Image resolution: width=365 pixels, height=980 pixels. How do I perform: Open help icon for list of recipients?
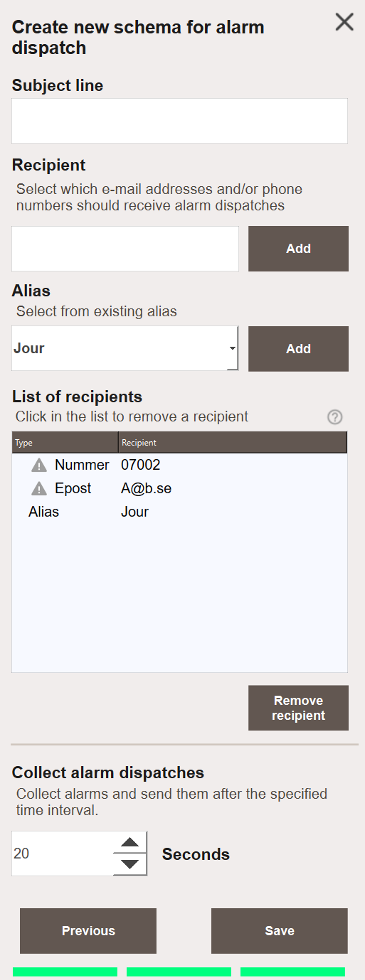click(335, 417)
